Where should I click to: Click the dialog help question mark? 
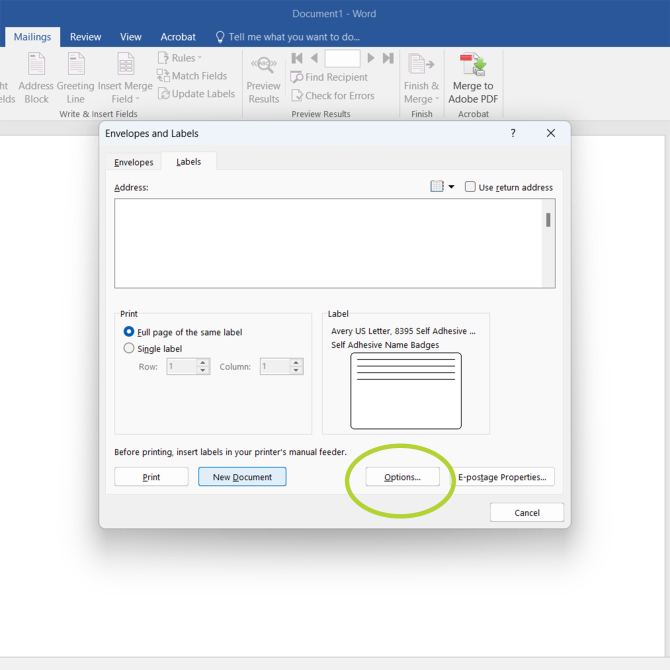(x=513, y=133)
